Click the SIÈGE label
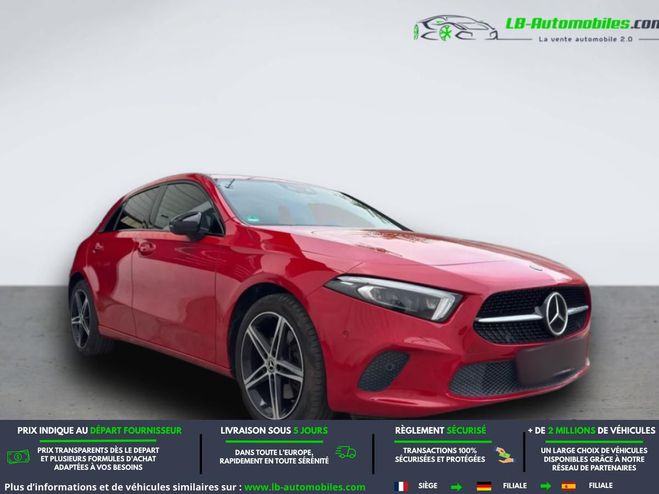Image resolution: width=659 pixels, height=494 pixels. click(427, 486)
